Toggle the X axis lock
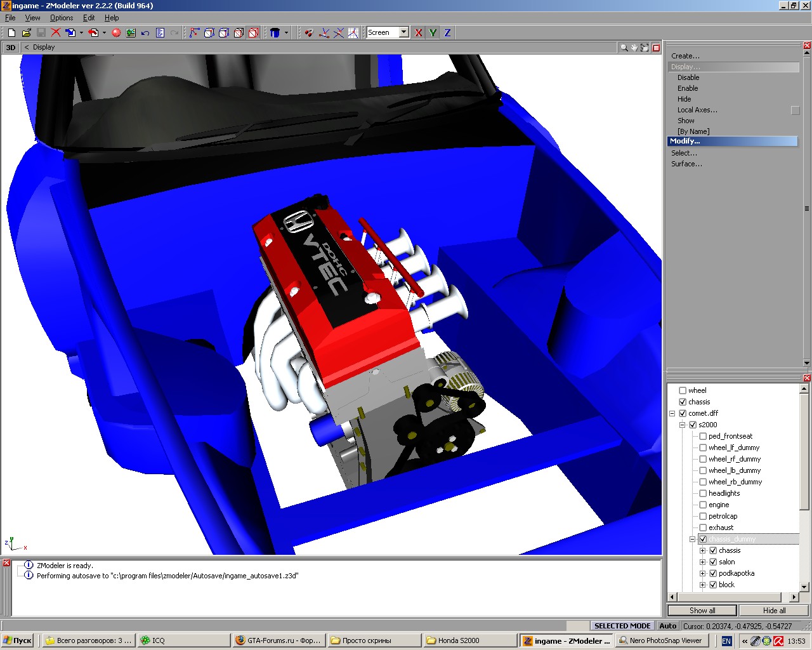 point(419,32)
